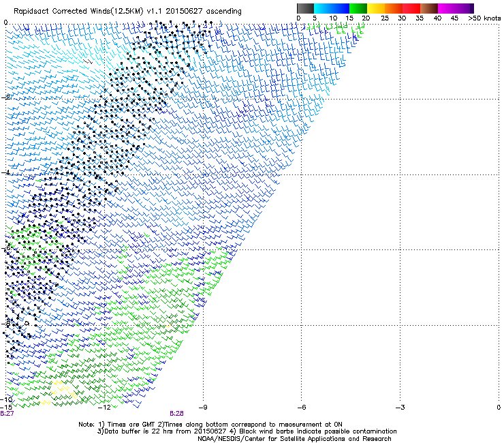Click the gray 0-5 knots legend swatch
Viewport: 504px width, 443px height.
tap(305, 8)
